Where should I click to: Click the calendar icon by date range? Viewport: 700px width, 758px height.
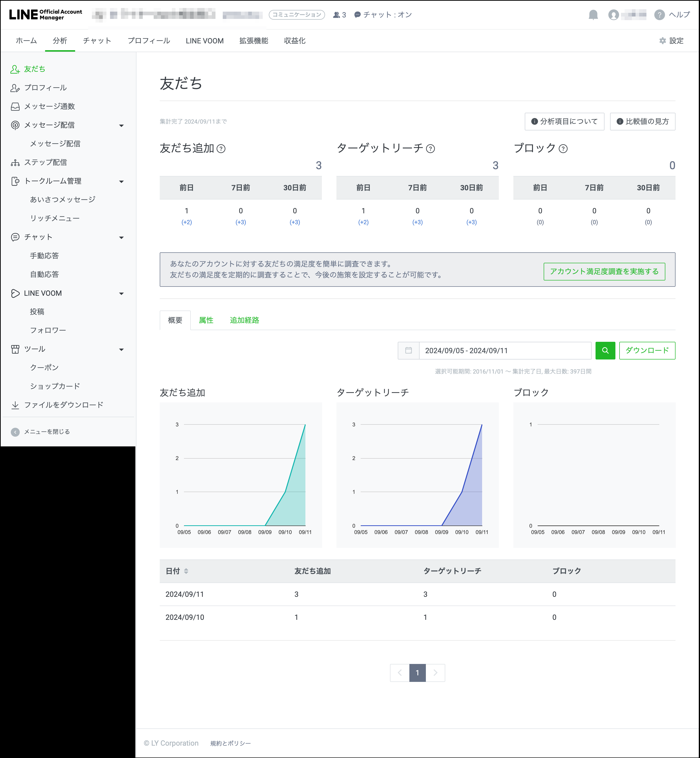coord(408,351)
